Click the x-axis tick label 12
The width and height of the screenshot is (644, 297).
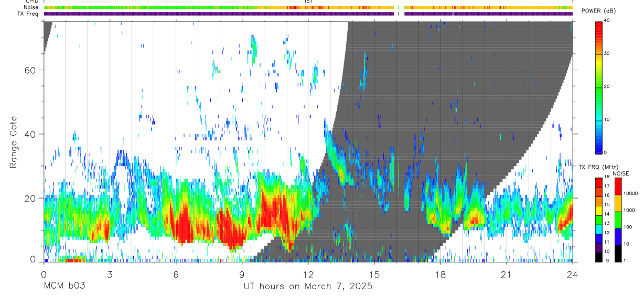[308, 274]
